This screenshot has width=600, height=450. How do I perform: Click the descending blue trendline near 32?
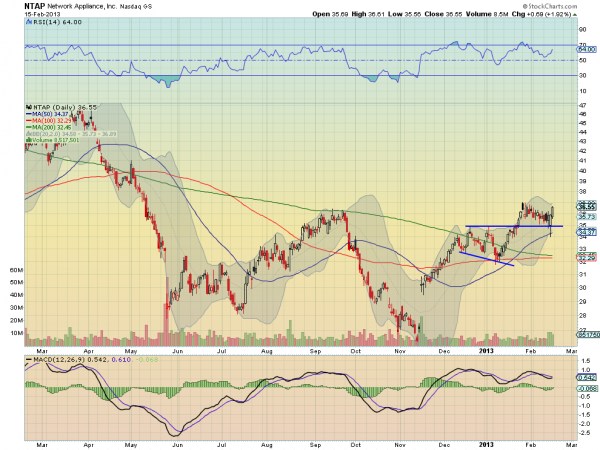tap(486, 258)
